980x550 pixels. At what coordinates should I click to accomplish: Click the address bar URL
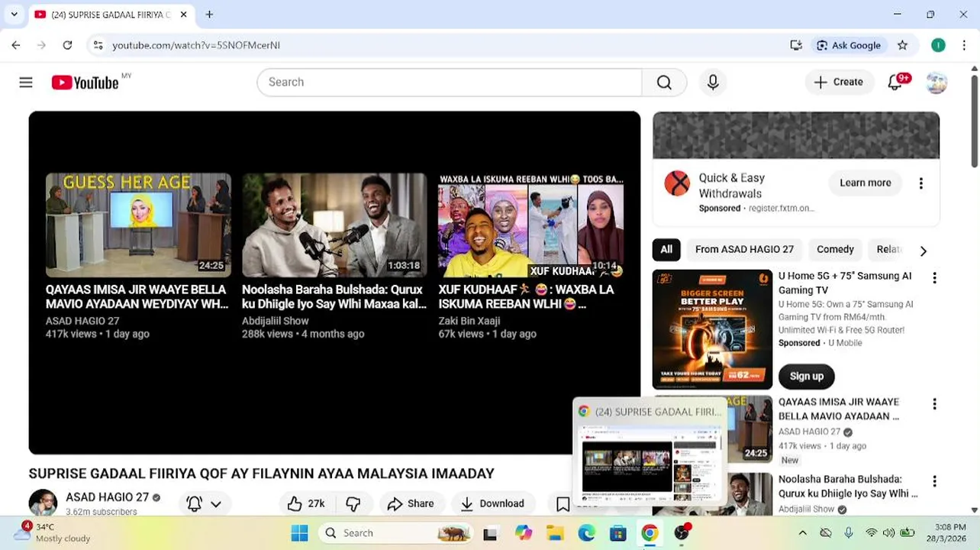point(196,45)
